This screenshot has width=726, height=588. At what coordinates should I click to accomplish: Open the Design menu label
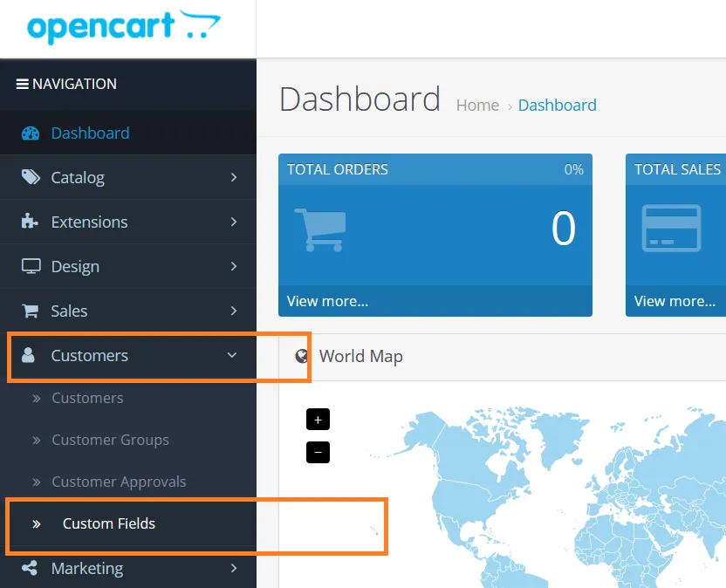point(75,267)
